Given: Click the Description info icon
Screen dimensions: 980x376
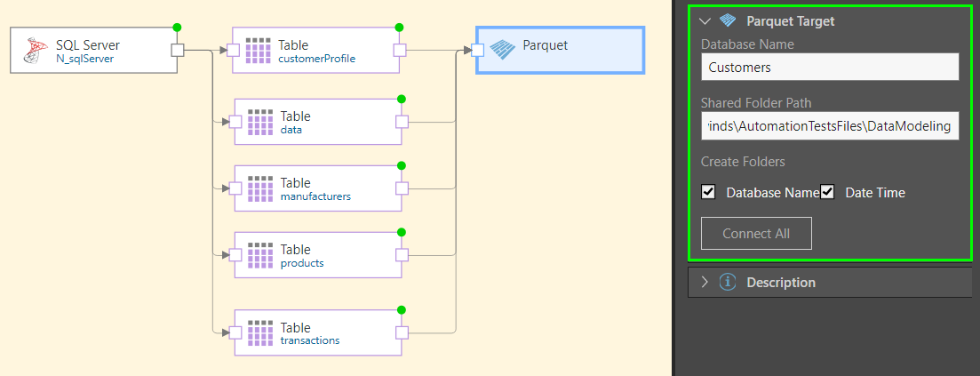Looking at the screenshot, I should coord(728,282).
